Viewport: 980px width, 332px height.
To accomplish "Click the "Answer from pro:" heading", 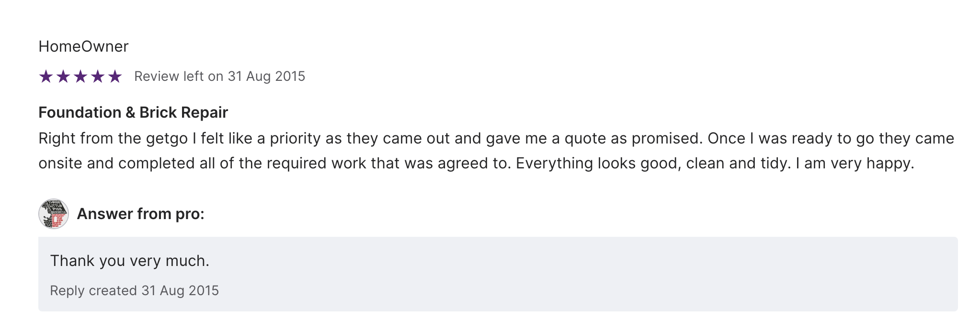I will [x=140, y=214].
